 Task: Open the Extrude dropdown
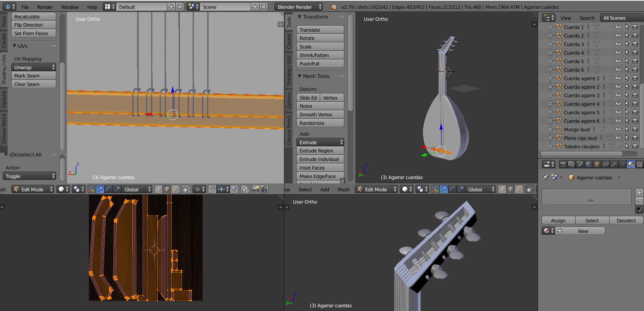(320, 143)
